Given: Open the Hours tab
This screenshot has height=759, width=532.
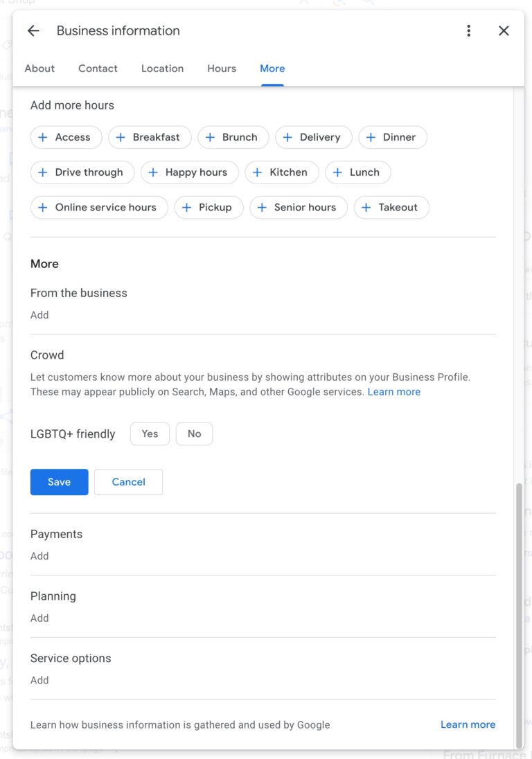Looking at the screenshot, I should pyautogui.click(x=221, y=68).
